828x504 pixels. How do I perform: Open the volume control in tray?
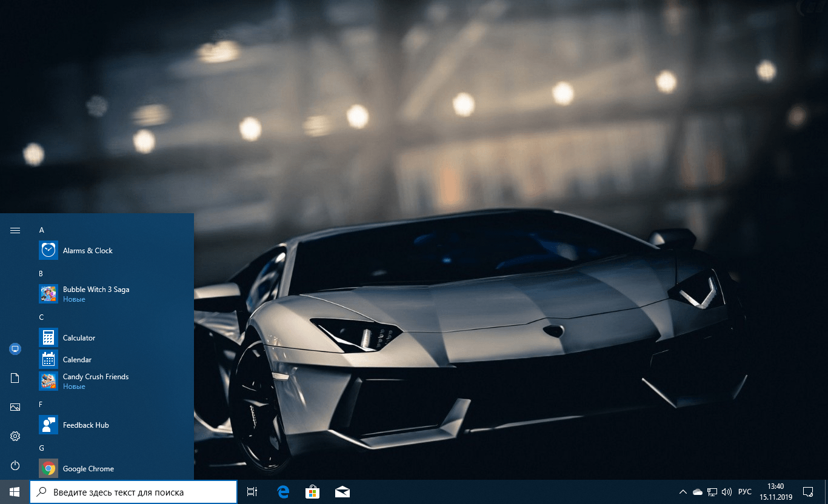(x=727, y=492)
